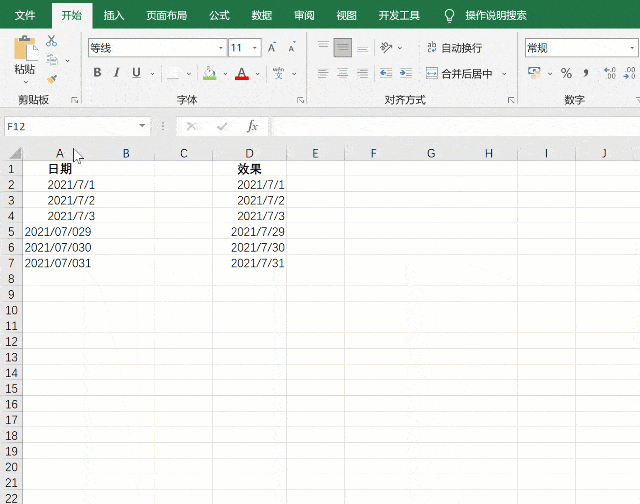Switch to the 数据 tab
Screen dimensions: 640x504
click(262, 16)
